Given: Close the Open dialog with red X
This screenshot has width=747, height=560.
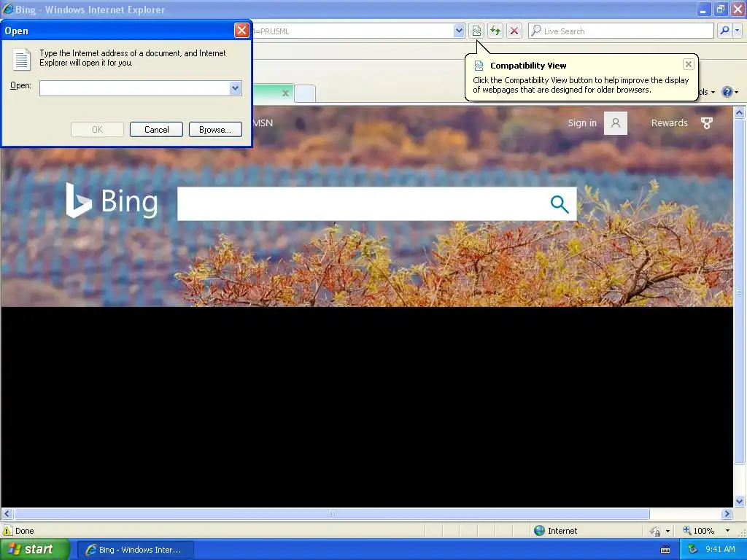Looking at the screenshot, I should coord(241,31).
